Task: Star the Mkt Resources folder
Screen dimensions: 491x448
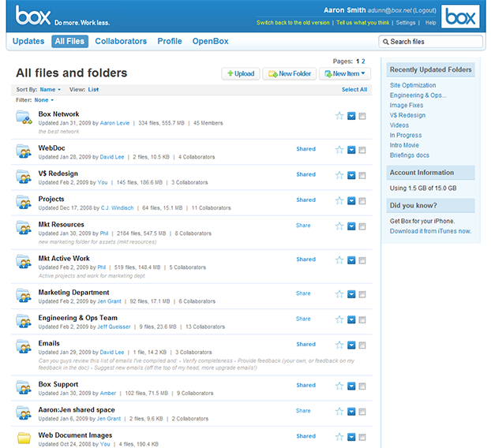Action: 339,226
